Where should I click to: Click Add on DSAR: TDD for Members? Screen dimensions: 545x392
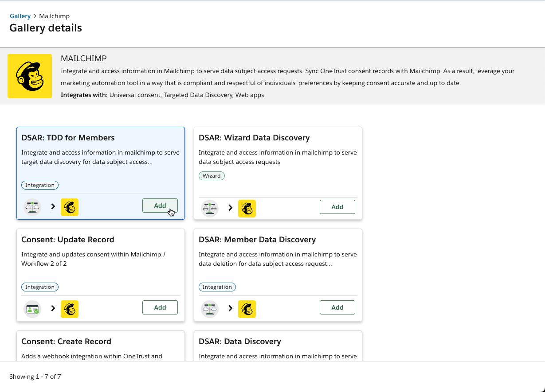click(x=160, y=205)
